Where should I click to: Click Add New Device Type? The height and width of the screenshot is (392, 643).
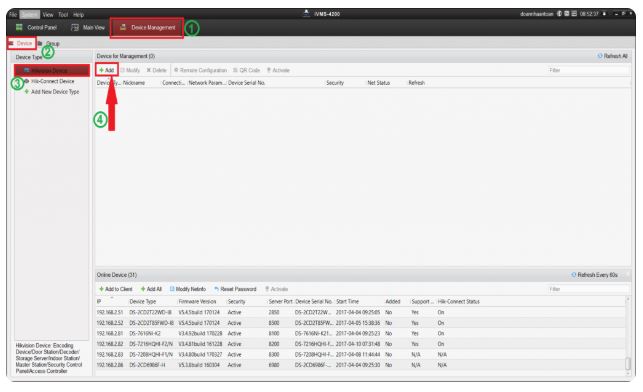click(55, 92)
